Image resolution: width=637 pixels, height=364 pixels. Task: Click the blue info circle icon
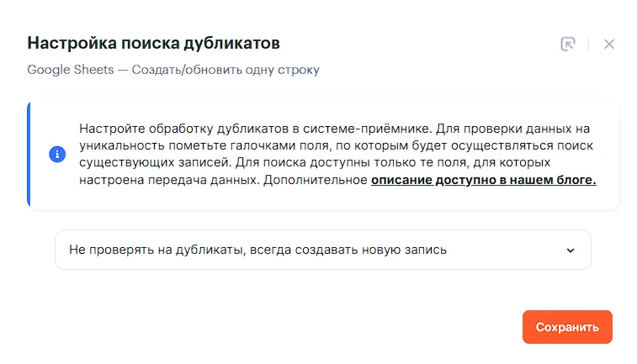57,154
